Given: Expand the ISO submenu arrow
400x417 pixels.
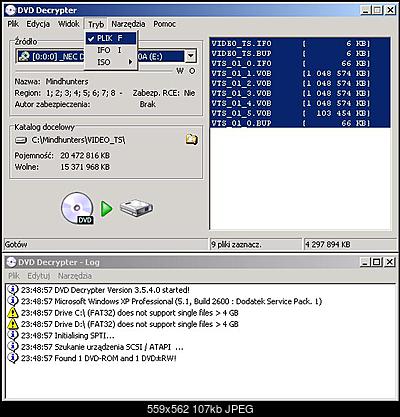Looking at the screenshot, I should pyautogui.click(x=130, y=62).
